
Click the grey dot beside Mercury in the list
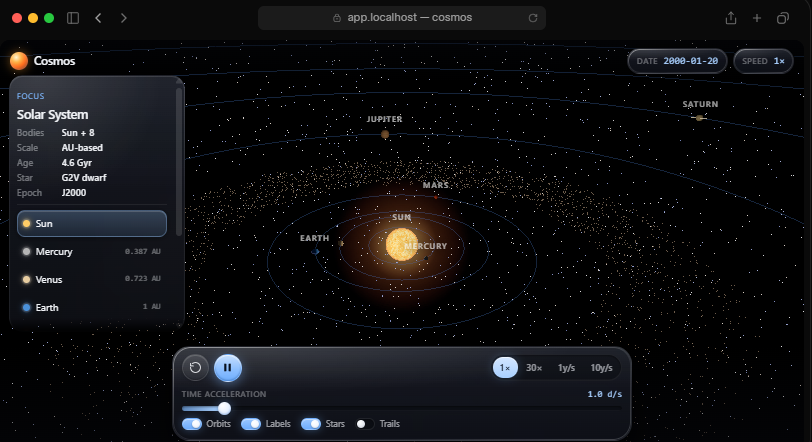click(x=26, y=252)
